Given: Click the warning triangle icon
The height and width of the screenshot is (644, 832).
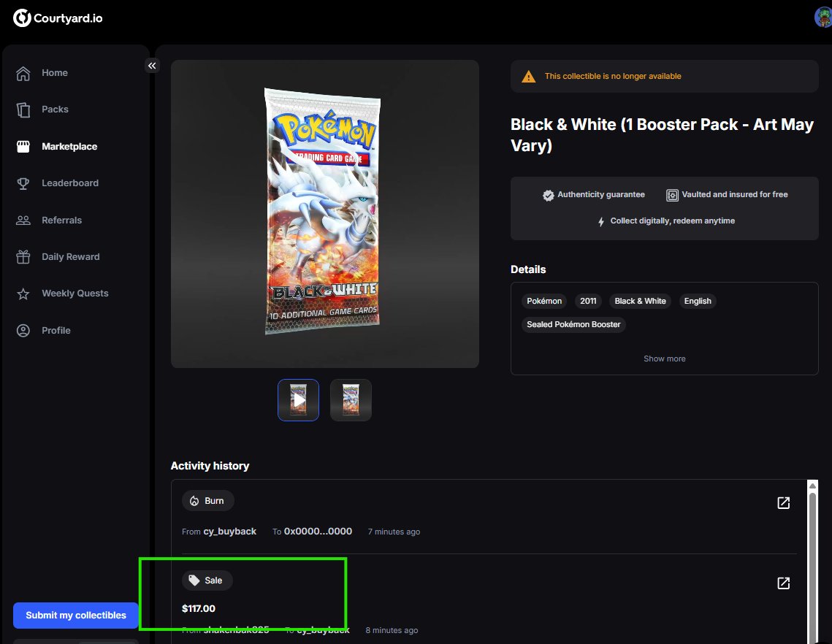Looking at the screenshot, I should pos(528,77).
